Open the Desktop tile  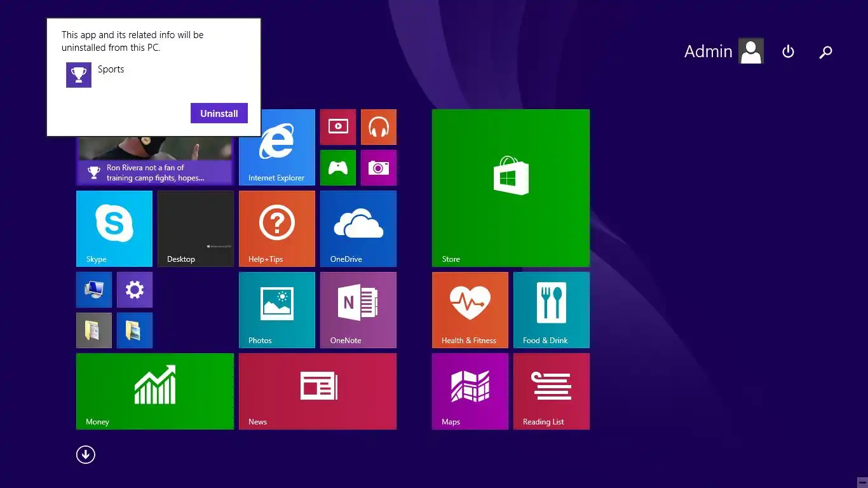(x=196, y=229)
